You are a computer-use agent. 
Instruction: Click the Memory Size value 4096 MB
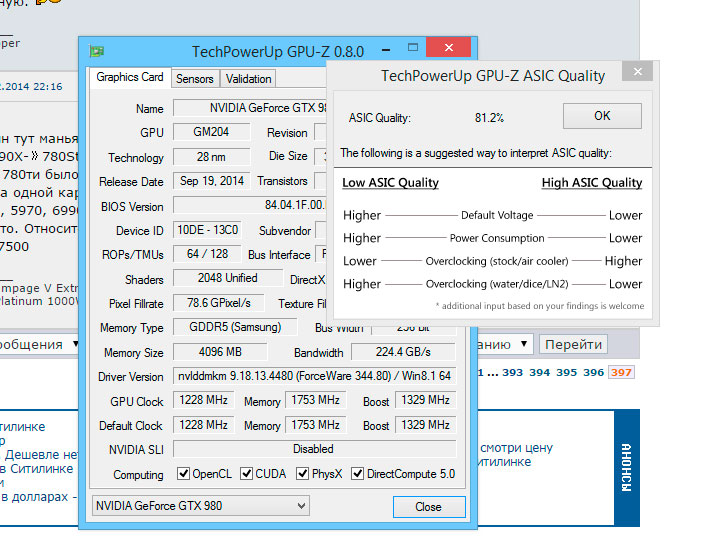220,352
